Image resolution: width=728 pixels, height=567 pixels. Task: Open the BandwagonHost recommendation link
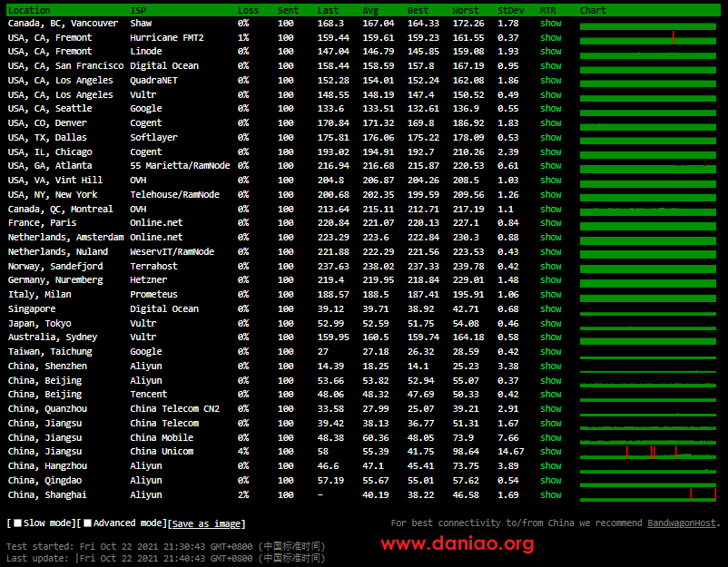coord(681,523)
